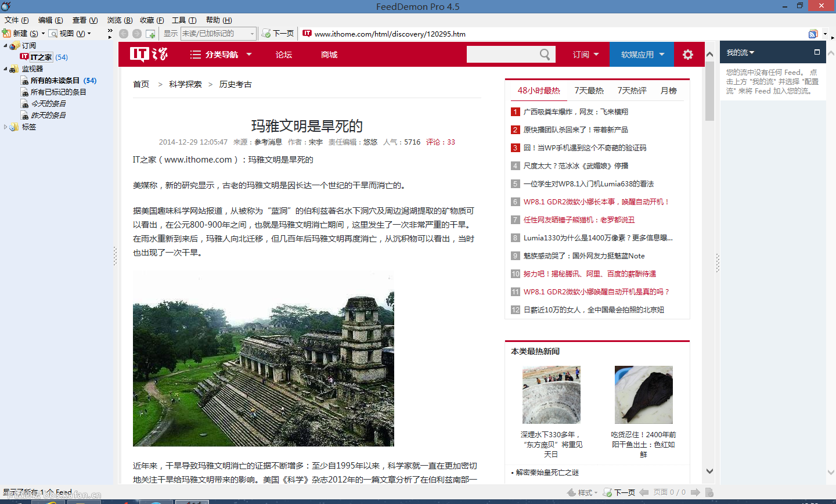Switch to the 月榜 tab
Viewport: 836px width, 504px height.
(x=669, y=91)
